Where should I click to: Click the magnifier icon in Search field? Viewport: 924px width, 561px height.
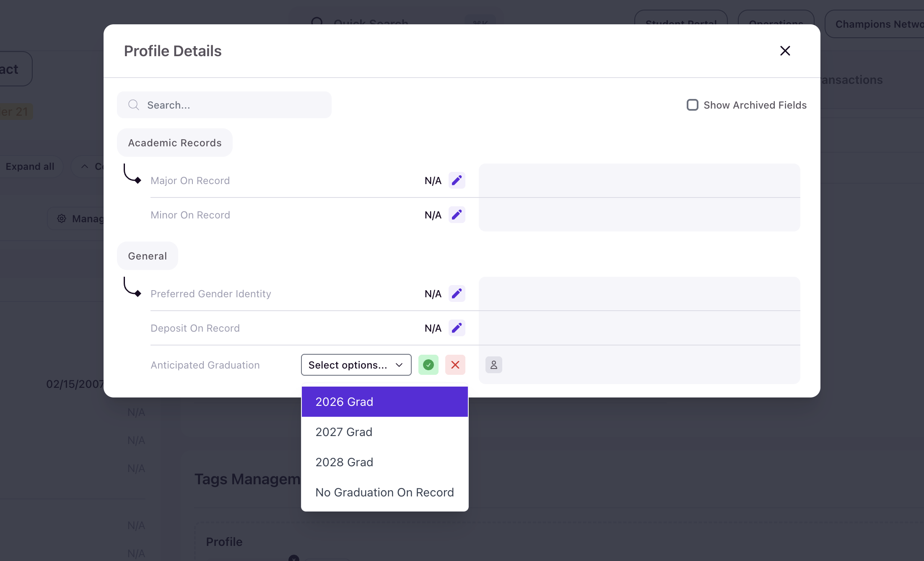click(x=134, y=105)
